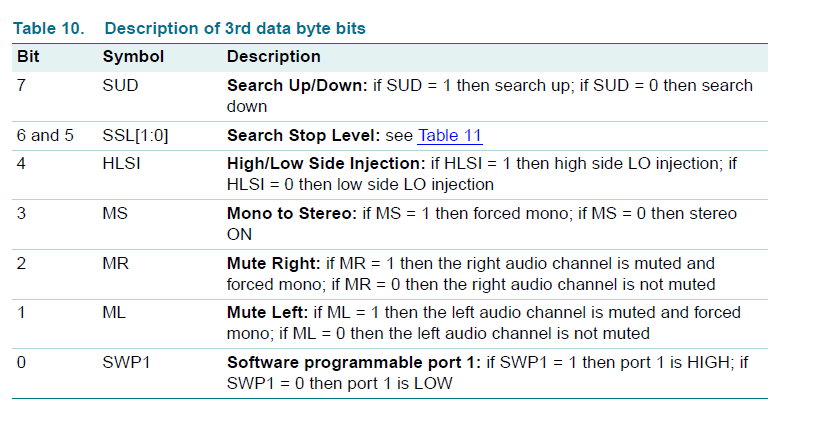Click the Search Stop Level bold label
This screenshot has height=428, width=826.
point(303,135)
